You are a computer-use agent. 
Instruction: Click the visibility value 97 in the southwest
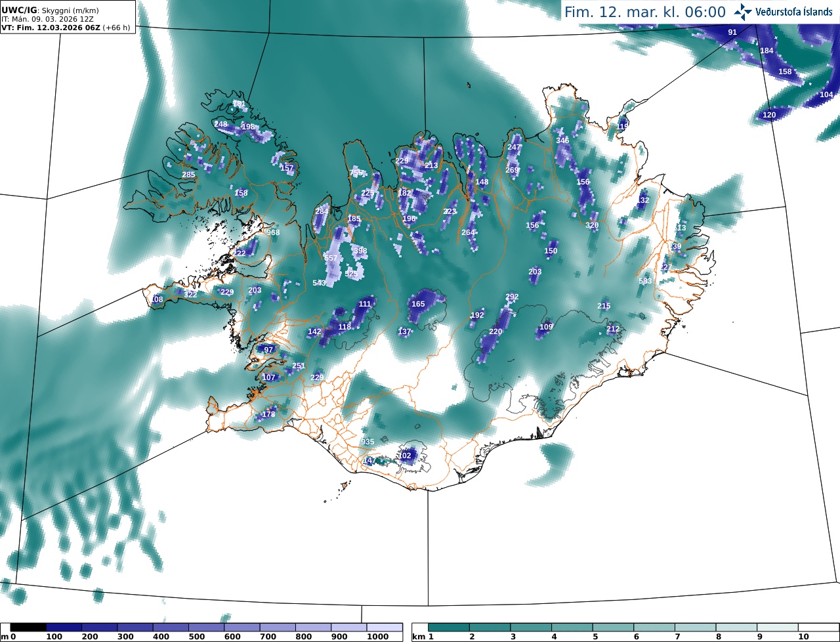[268, 350]
